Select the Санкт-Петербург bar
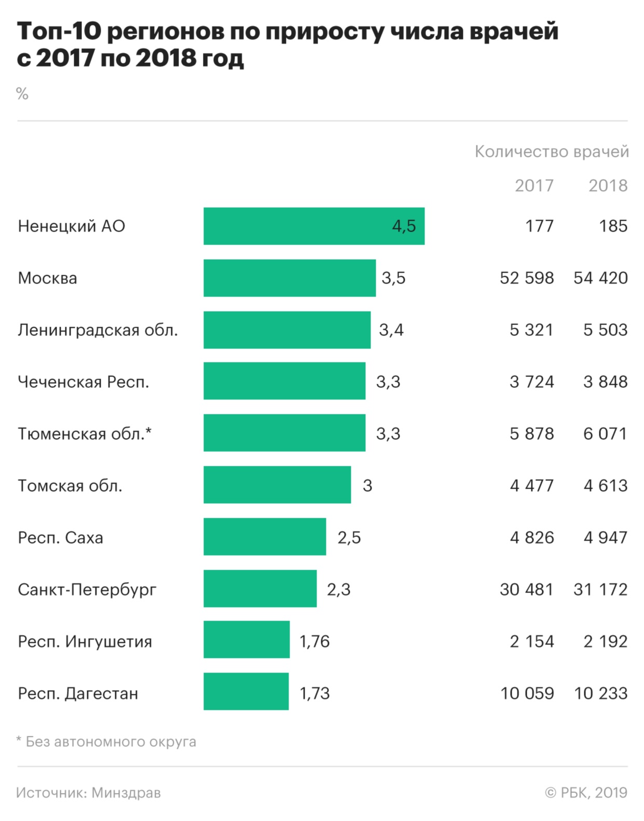 pyautogui.click(x=259, y=589)
